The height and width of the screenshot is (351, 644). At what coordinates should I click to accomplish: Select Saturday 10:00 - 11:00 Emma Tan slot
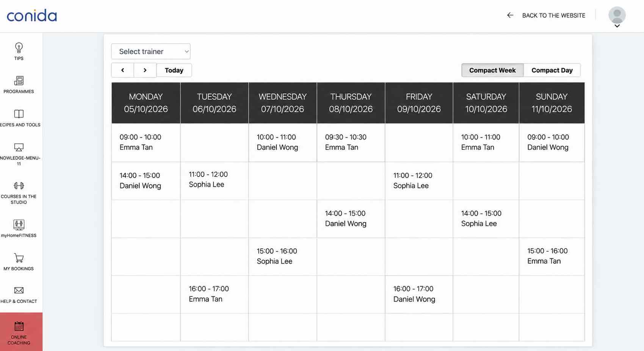tap(486, 143)
